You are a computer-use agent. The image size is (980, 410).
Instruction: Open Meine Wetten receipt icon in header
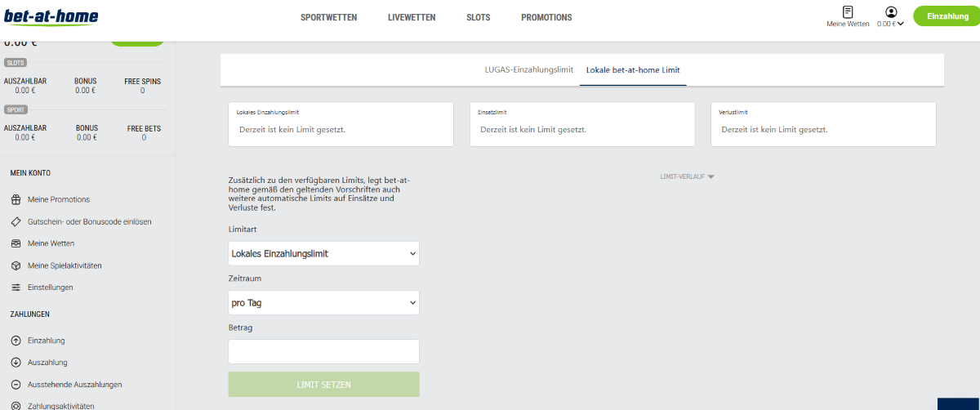point(848,11)
